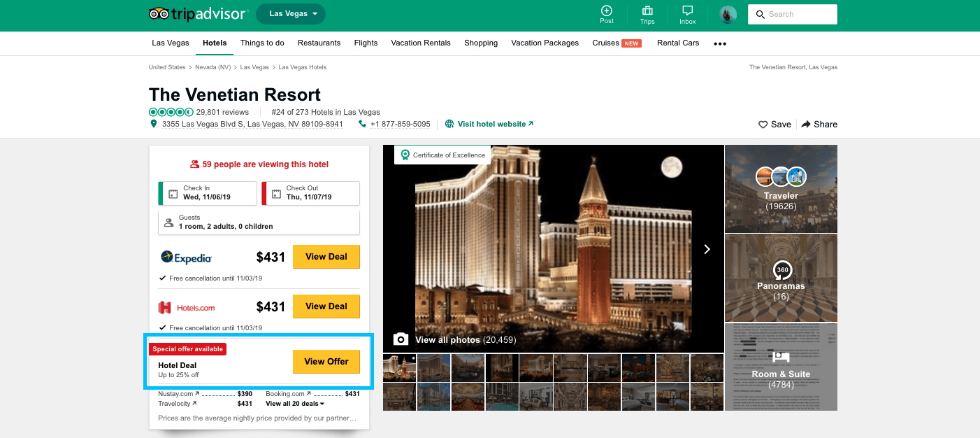Go to Things to do tab

pyautogui.click(x=262, y=43)
